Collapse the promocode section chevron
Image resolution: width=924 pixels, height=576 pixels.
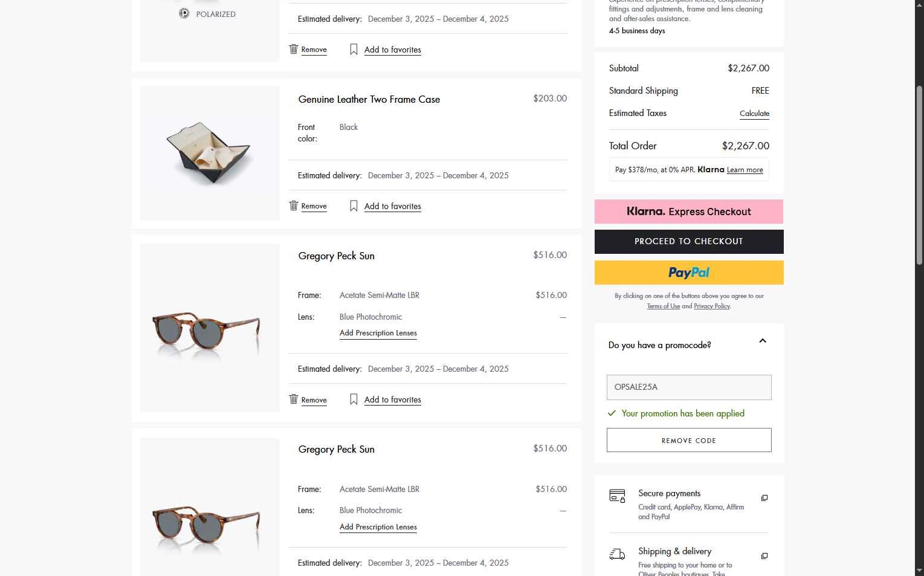click(763, 341)
